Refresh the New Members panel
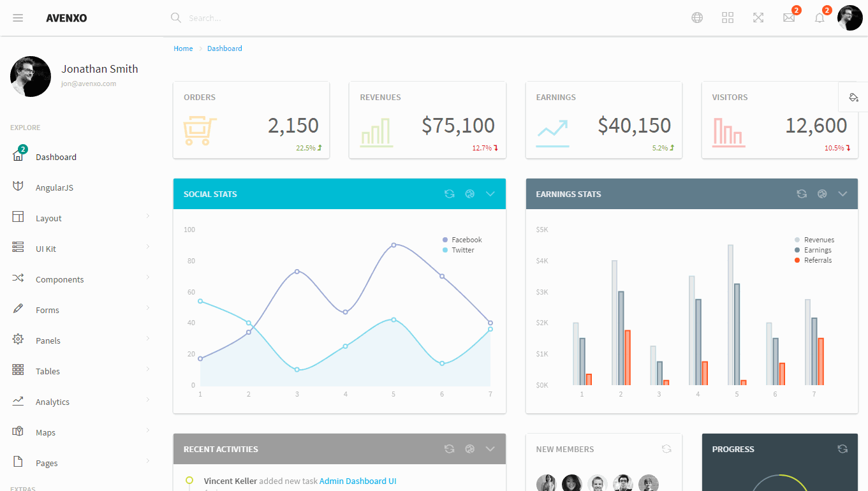868x491 pixels. pos(666,449)
